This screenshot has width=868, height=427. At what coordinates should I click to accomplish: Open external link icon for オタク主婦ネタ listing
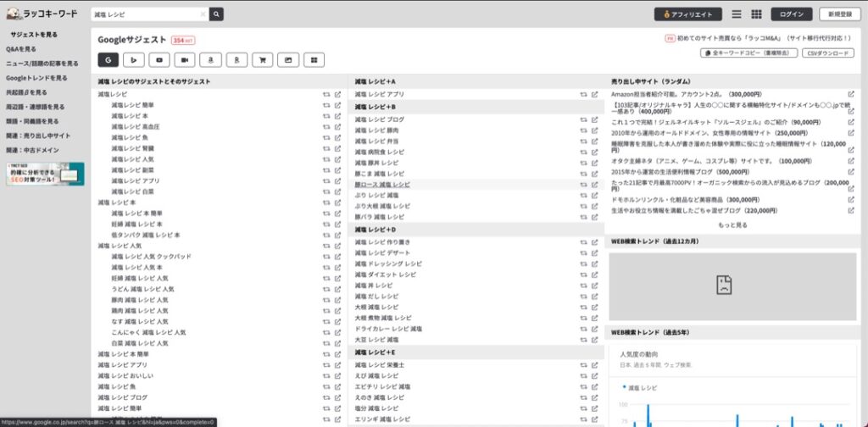851,161
